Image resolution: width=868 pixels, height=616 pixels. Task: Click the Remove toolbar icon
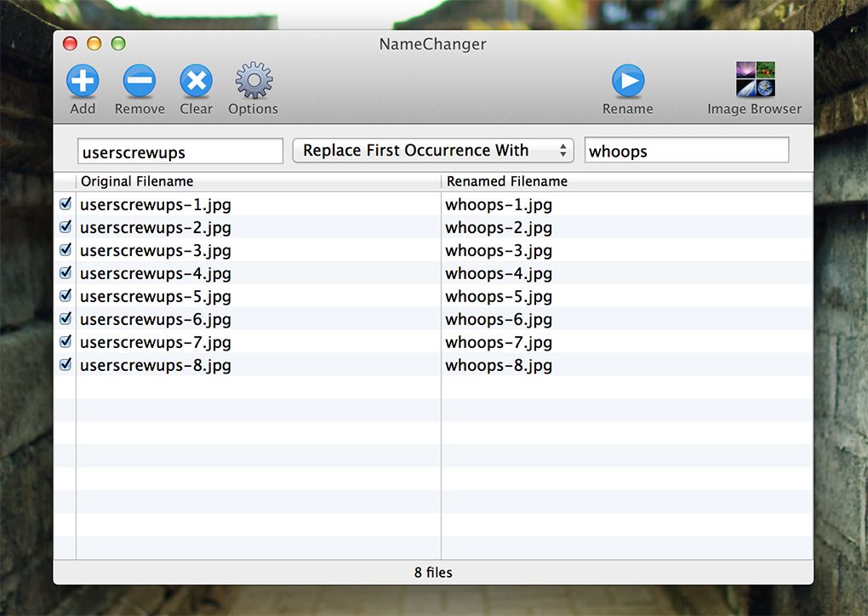click(140, 81)
